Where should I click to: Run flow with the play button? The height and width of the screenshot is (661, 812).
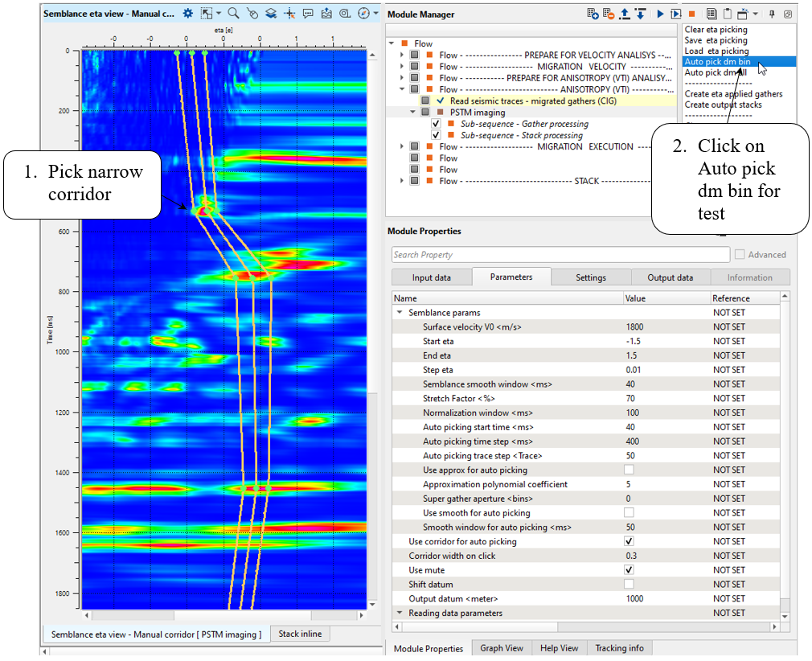660,14
